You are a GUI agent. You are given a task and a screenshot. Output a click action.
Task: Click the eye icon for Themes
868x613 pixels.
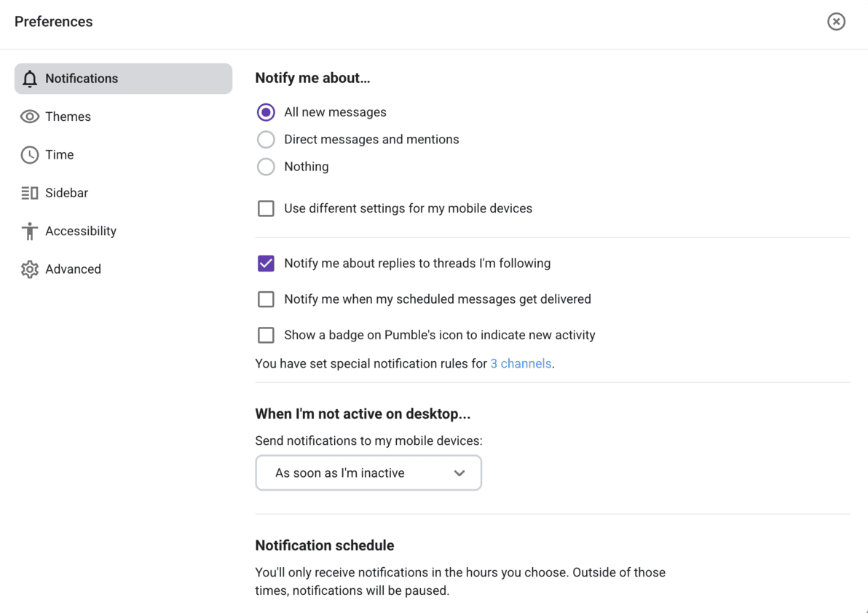pyautogui.click(x=30, y=116)
